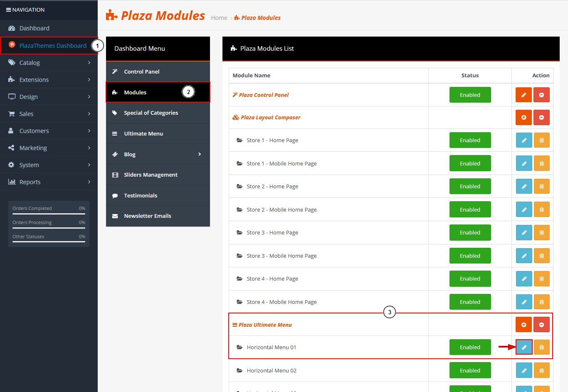
Task: Edit Store 1 - Home Page layout
Action: coord(524,140)
